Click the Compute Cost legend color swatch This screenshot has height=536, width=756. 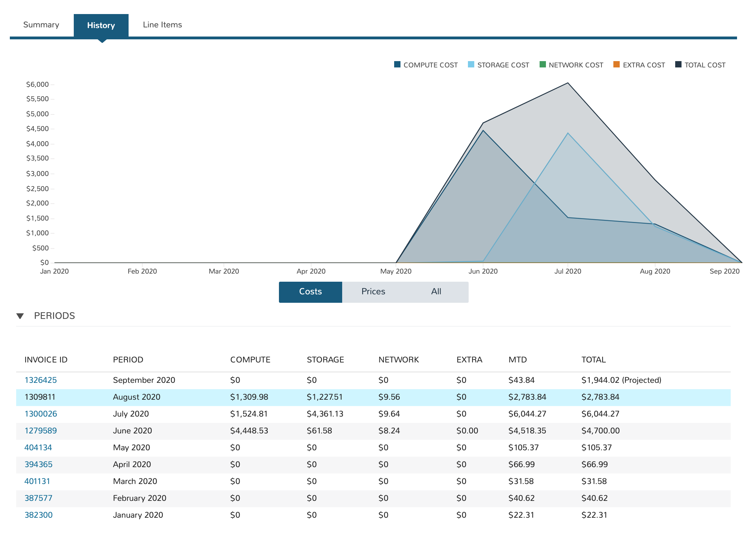pyautogui.click(x=397, y=65)
